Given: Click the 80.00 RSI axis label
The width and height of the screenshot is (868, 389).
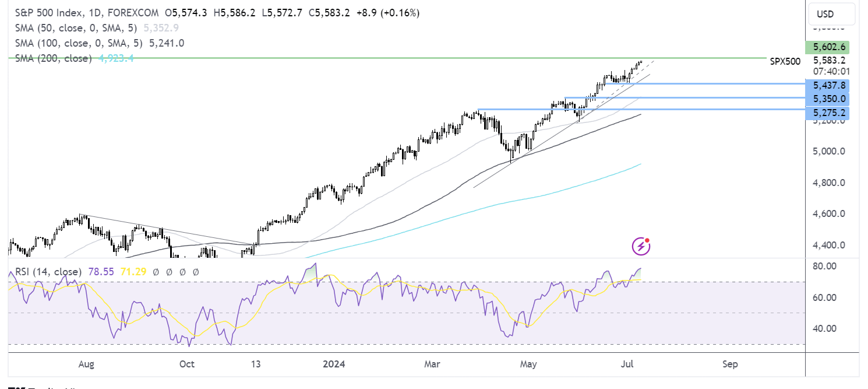Looking at the screenshot, I should pyautogui.click(x=825, y=267).
